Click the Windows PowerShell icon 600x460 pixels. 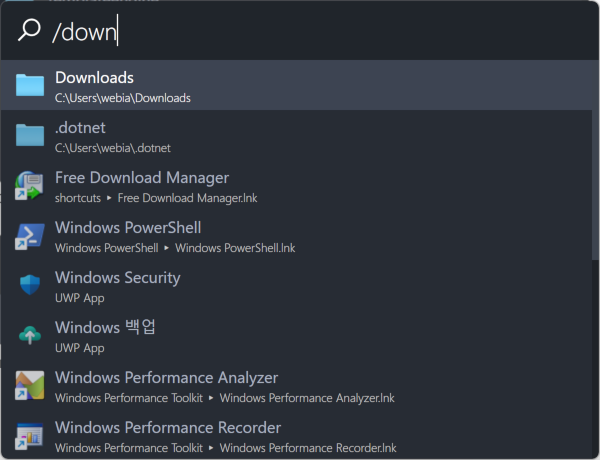(29, 235)
